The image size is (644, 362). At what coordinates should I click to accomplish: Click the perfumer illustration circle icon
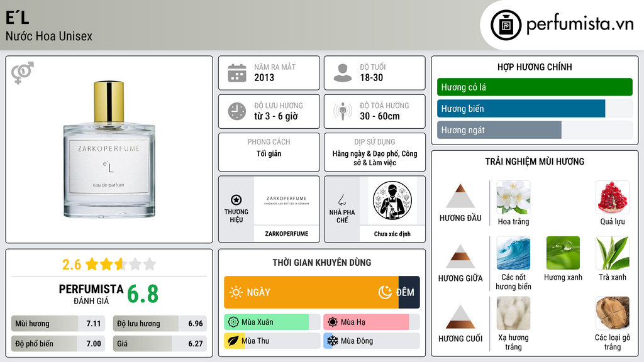[x=392, y=200]
